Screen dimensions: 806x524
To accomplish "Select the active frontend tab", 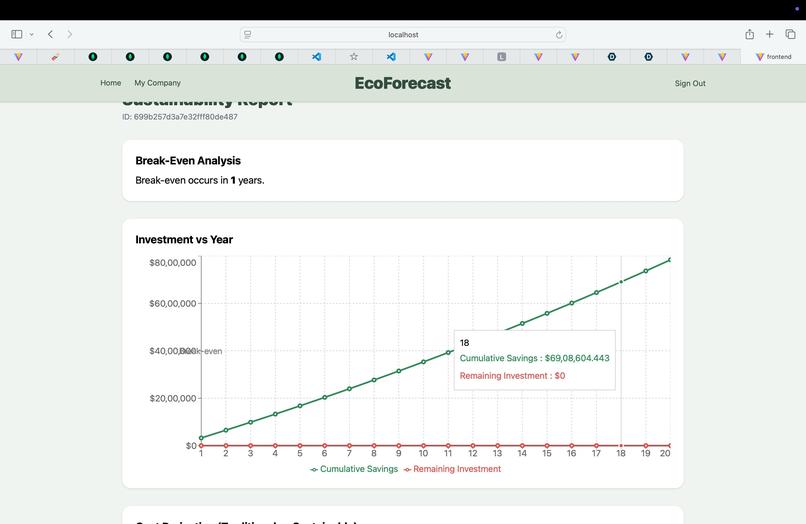I will click(x=773, y=57).
